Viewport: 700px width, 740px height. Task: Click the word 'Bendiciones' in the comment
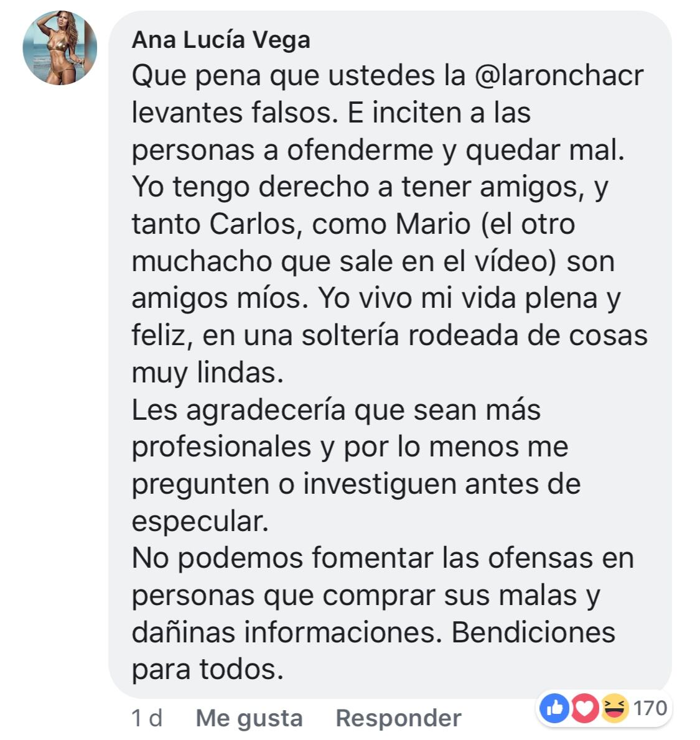point(534,633)
